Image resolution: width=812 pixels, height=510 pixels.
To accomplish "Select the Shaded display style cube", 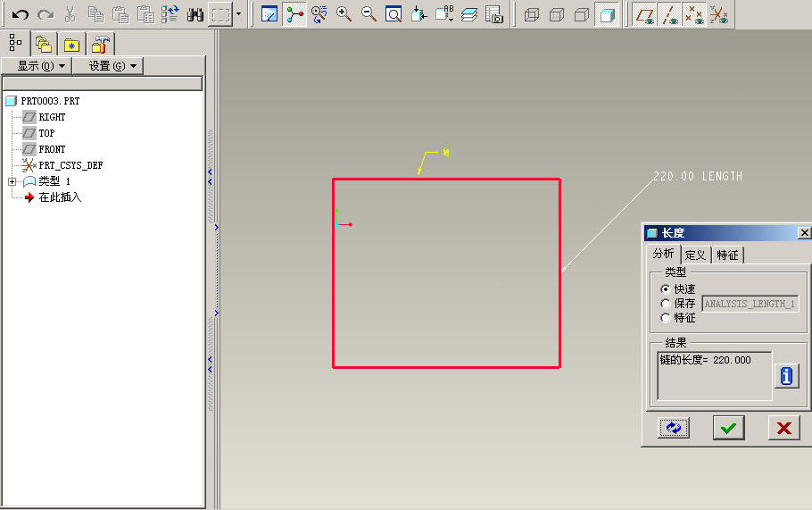I will pyautogui.click(x=607, y=14).
